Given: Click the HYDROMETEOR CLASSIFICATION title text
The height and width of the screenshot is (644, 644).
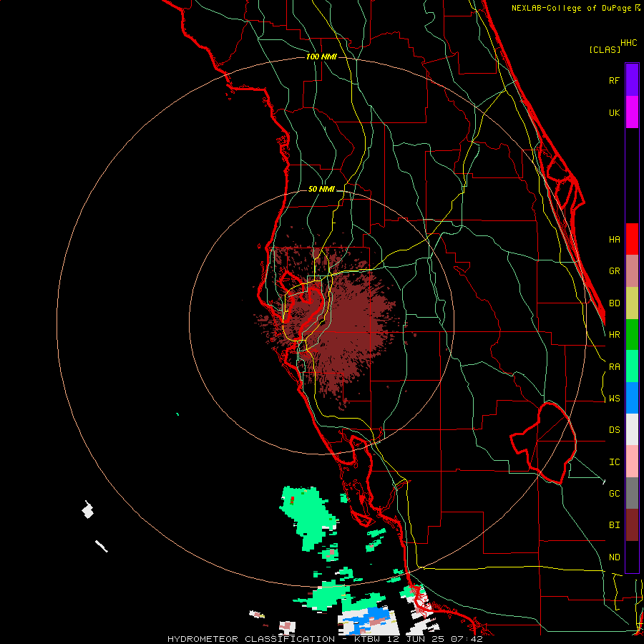Looking at the screenshot, I should pos(251,639).
